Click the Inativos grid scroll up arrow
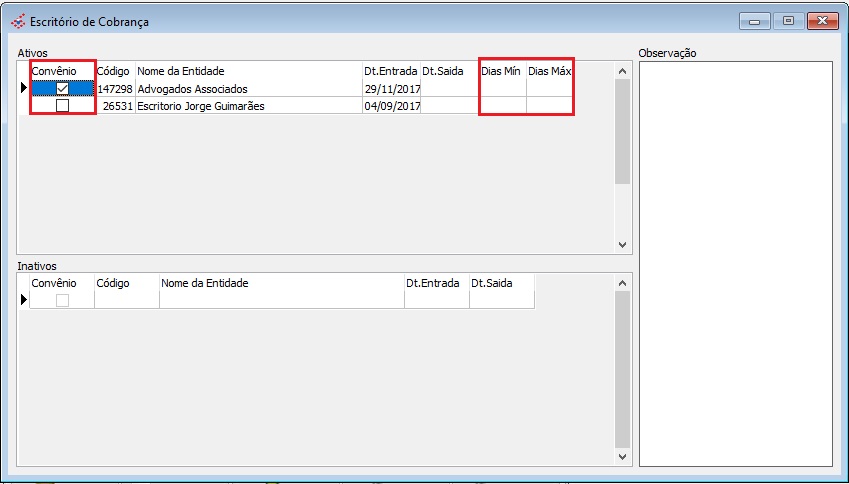Screen dimensions: 849x484 pos(621,284)
